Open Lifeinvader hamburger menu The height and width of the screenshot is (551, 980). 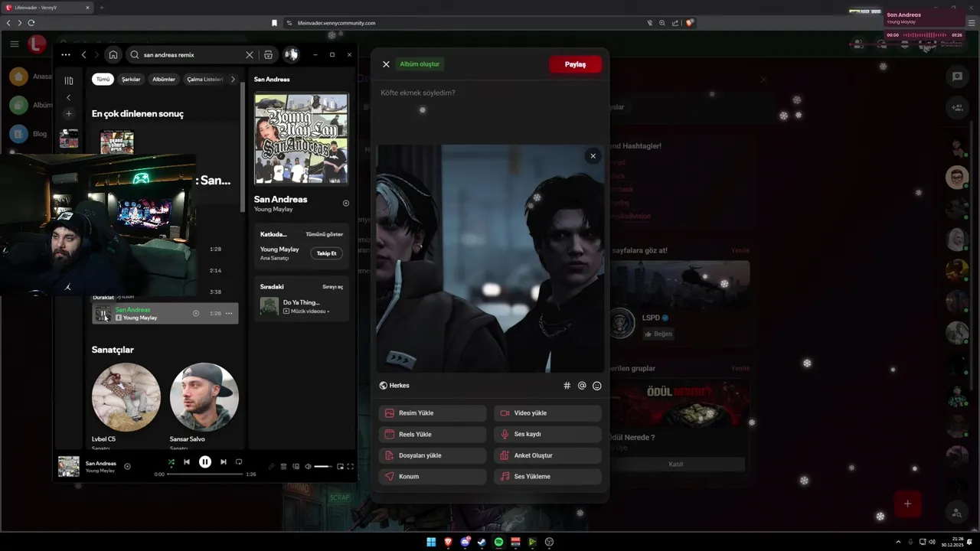(x=15, y=44)
